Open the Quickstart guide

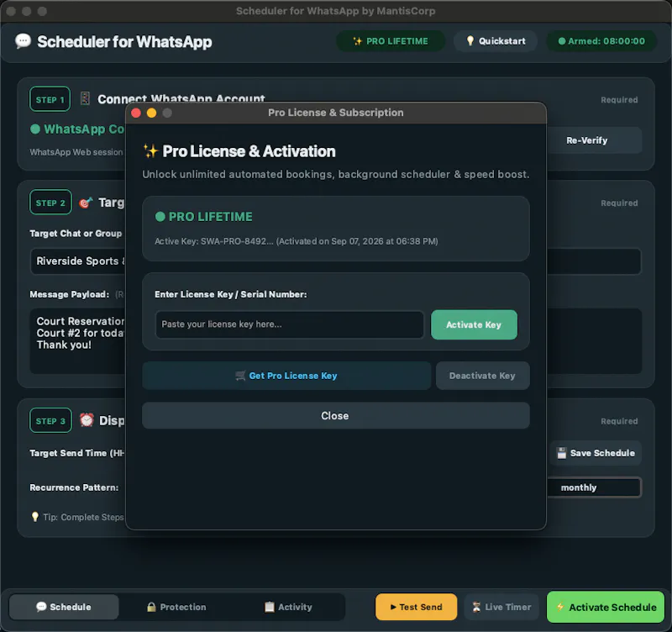click(496, 41)
